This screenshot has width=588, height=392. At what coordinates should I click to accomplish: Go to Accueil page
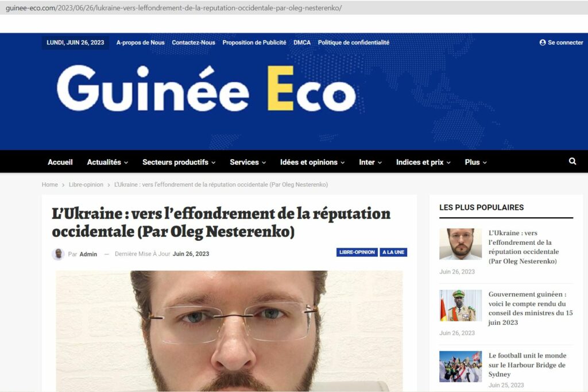click(x=60, y=162)
